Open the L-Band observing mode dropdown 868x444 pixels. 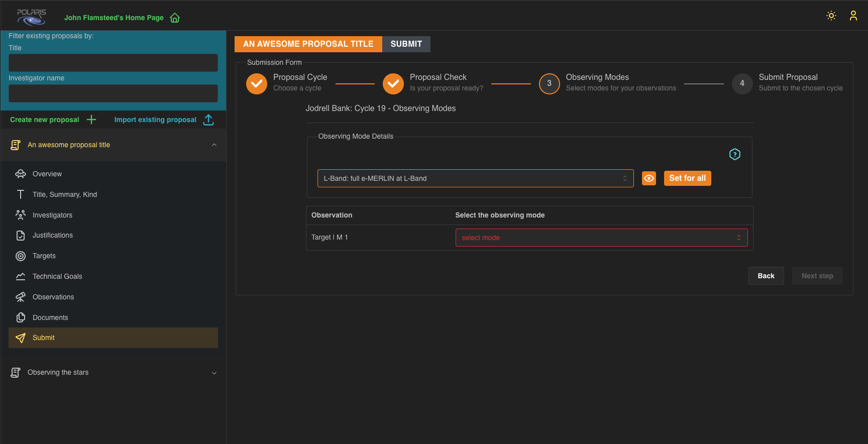(x=475, y=178)
